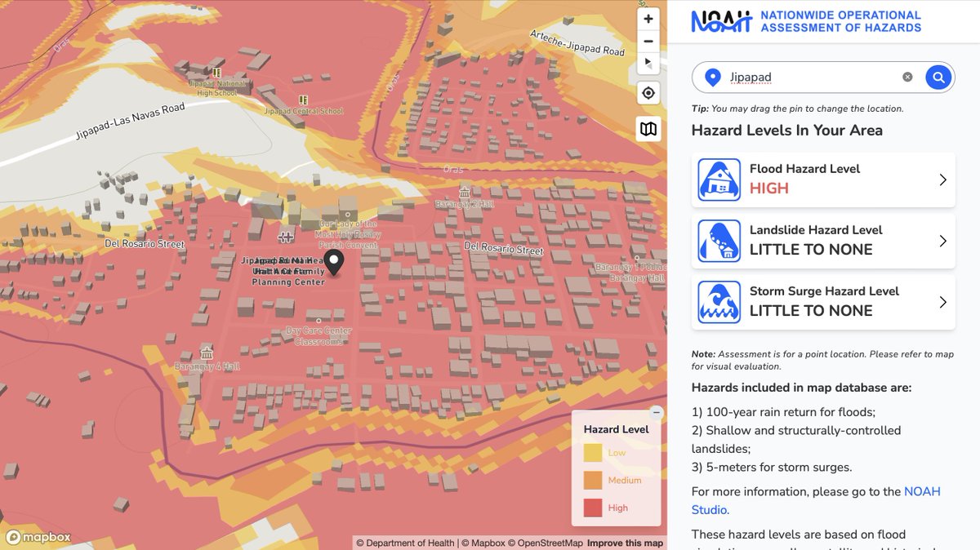Click 100-year rain return for floods text
Screen dimensions: 980x550
784,411
